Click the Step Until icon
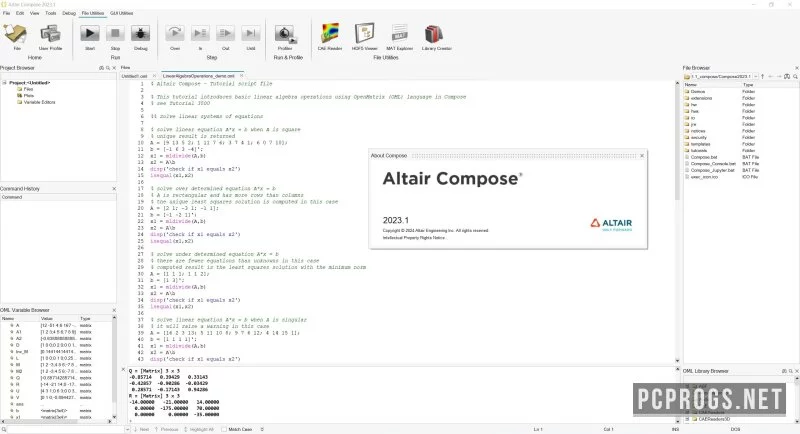Screen dimensions: 800x434 pyautogui.click(x=251, y=35)
